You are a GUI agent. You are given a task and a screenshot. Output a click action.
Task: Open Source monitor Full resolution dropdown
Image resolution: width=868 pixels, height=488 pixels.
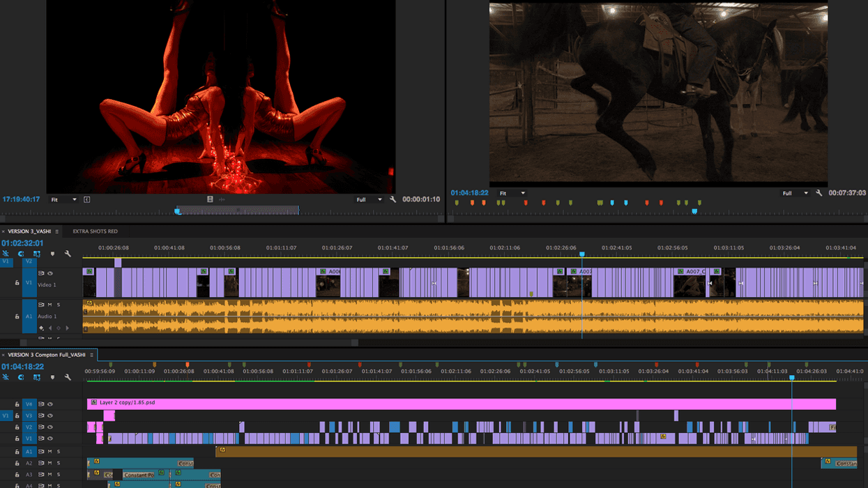(x=369, y=199)
